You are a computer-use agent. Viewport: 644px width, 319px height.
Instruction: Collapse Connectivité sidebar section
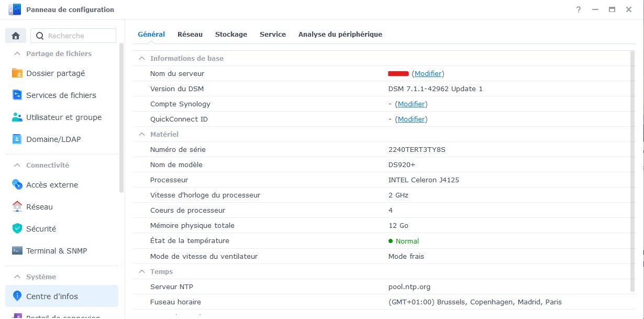coord(16,165)
